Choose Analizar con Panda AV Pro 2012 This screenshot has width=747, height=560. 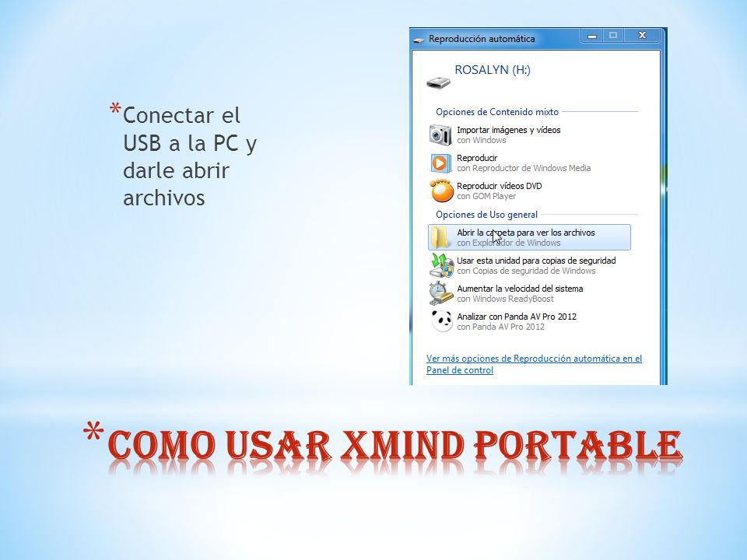click(529, 321)
